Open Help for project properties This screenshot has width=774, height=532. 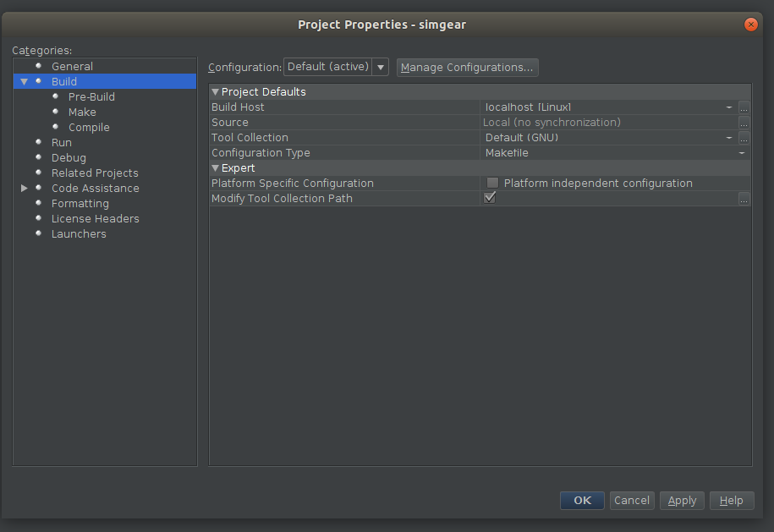click(732, 501)
